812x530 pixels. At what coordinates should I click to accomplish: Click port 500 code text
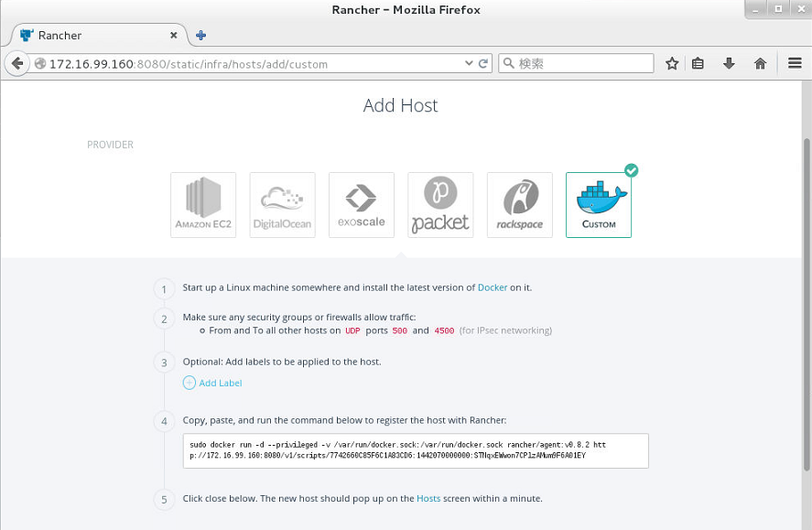399,330
